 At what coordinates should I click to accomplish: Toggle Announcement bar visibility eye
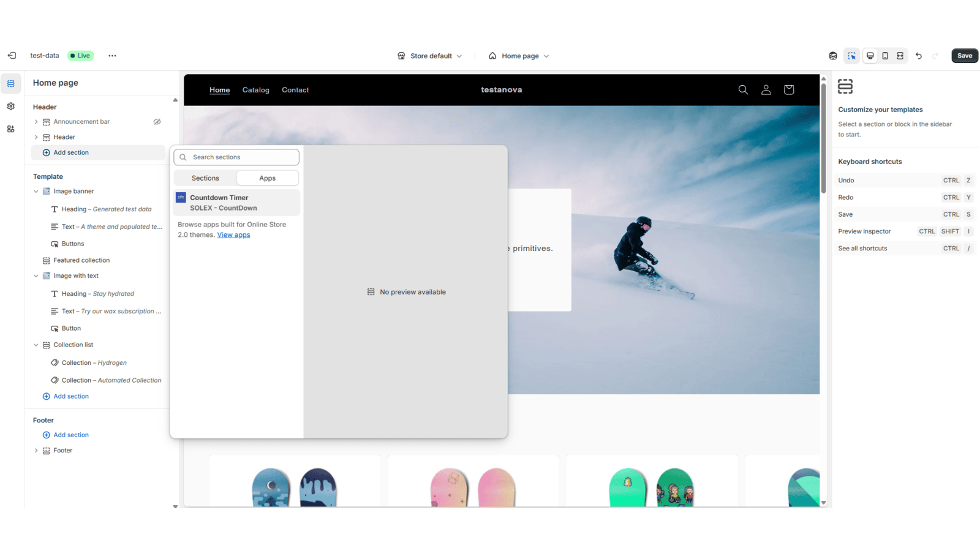[157, 122]
